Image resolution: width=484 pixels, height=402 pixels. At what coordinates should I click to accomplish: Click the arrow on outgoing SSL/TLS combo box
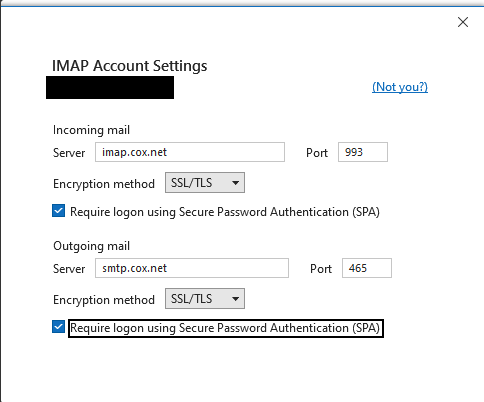pos(235,299)
